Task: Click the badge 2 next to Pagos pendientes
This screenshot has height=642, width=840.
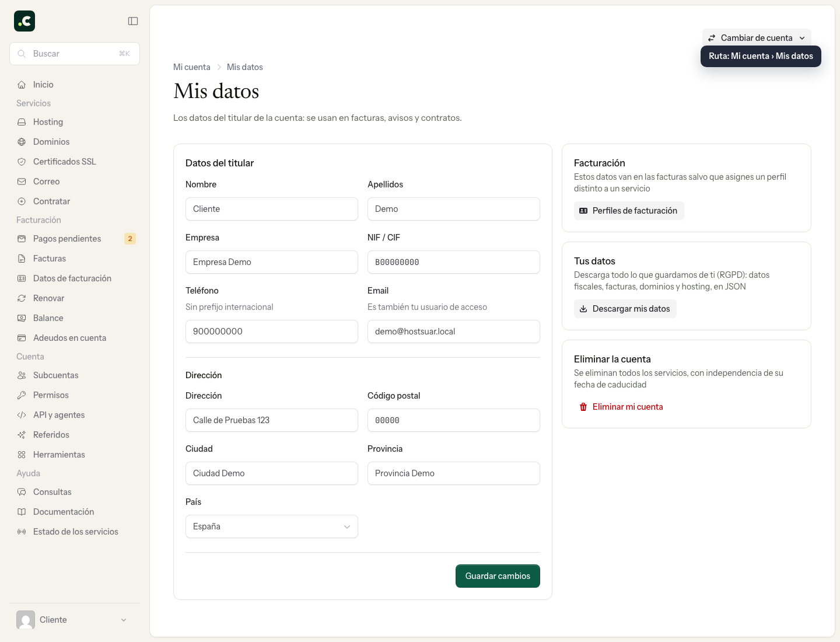Action: [x=130, y=239]
